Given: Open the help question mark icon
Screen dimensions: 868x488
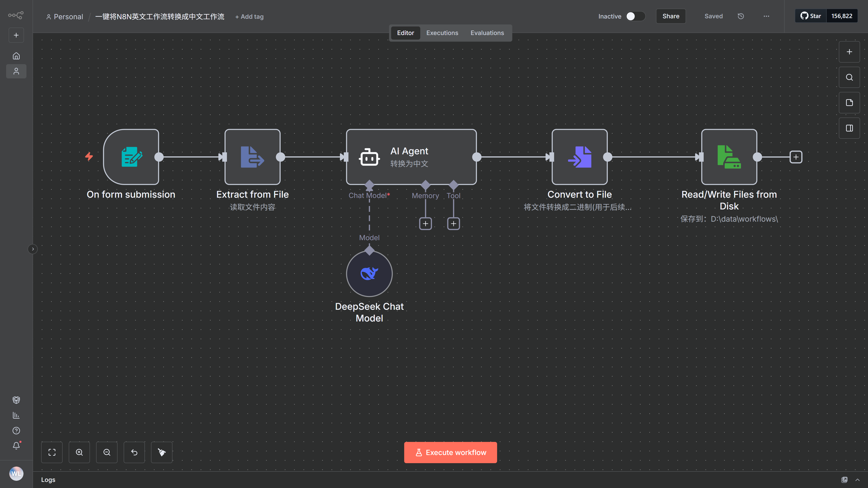Looking at the screenshot, I should point(16,430).
